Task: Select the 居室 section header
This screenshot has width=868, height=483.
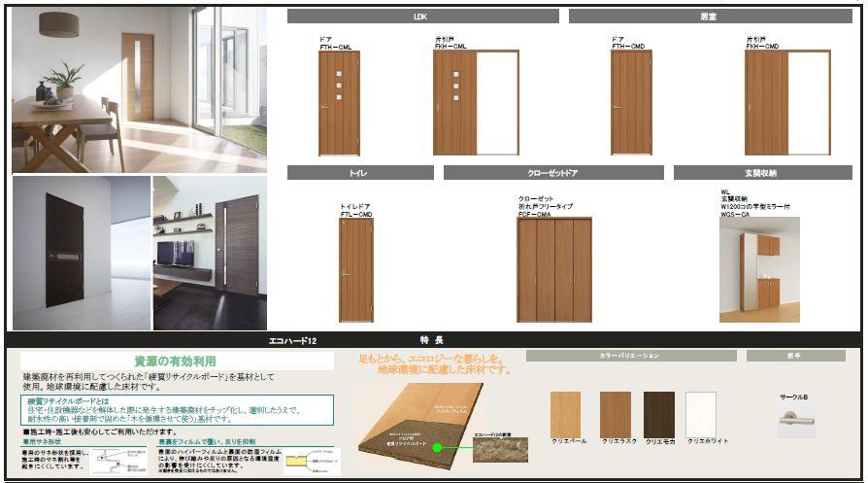Action: pos(711,17)
